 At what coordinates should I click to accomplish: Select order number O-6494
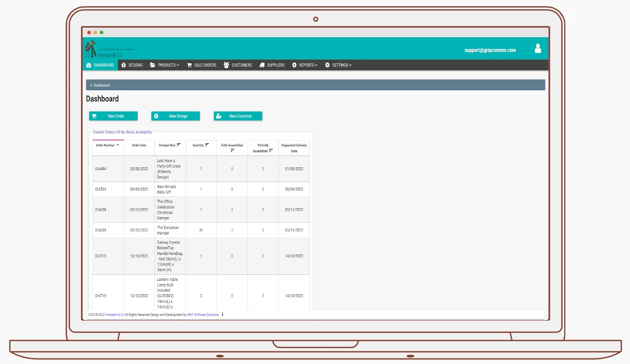pyautogui.click(x=100, y=169)
